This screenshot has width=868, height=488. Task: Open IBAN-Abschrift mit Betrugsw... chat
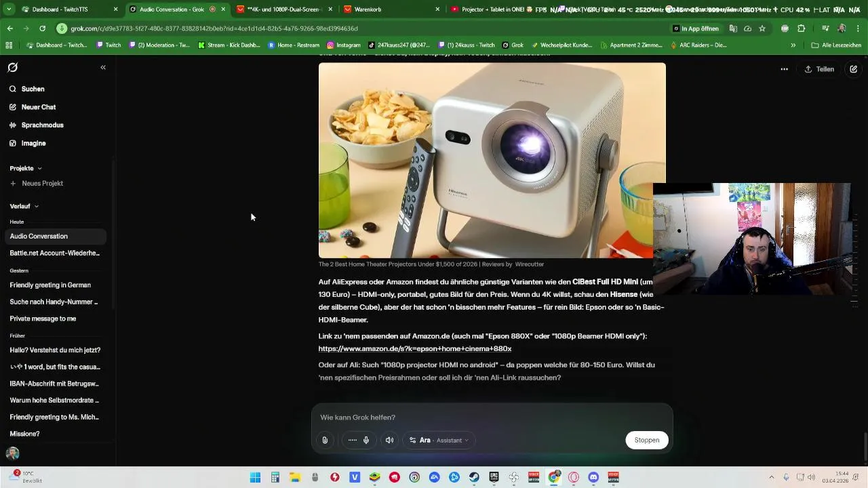(55, 384)
